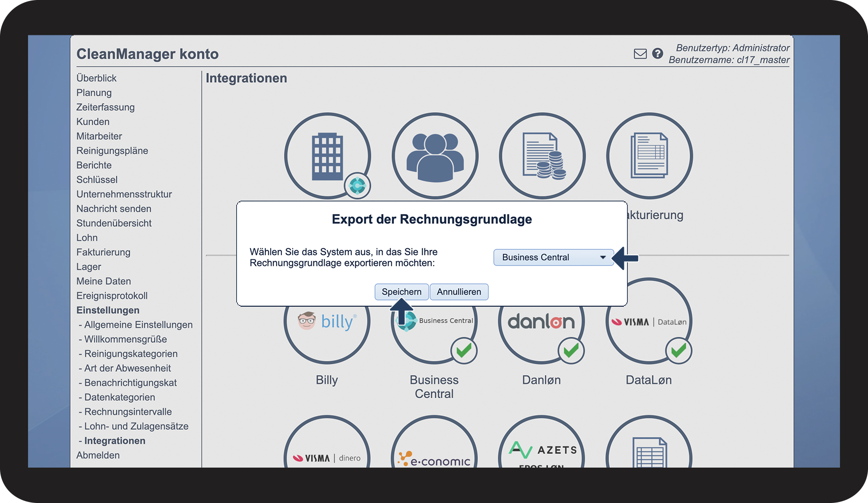This screenshot has height=503, width=868.
Task: Open Nachricht senden in the sidebar
Action: tap(113, 208)
